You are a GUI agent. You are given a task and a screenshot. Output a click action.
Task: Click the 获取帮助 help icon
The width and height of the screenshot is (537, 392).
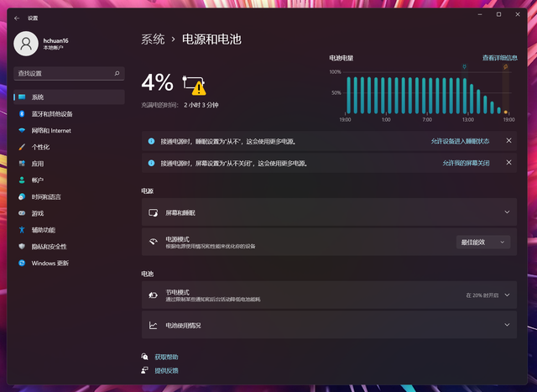pos(145,357)
